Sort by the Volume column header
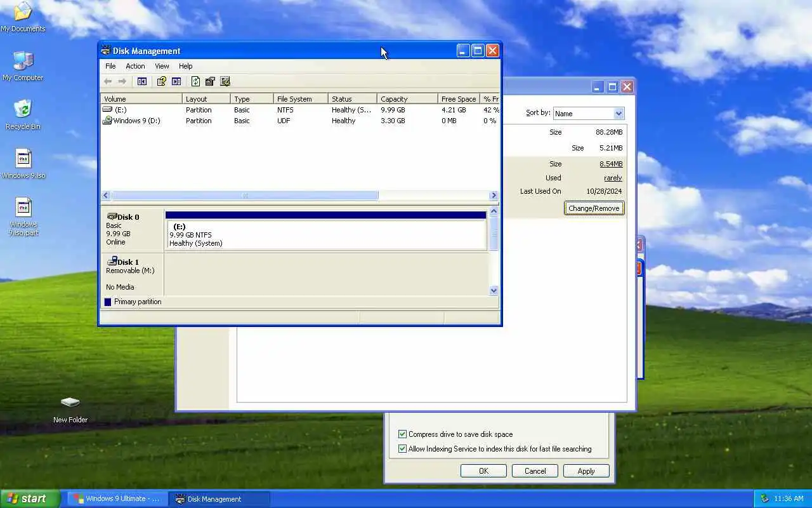The height and width of the screenshot is (508, 812). (141, 99)
